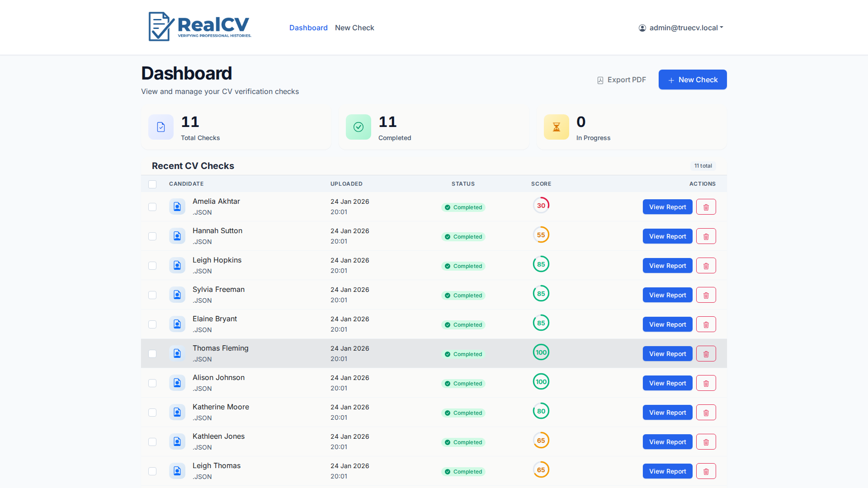Open the admin@truecv.local account dropdown
Viewport: 868px width, 488px height.
point(681,28)
